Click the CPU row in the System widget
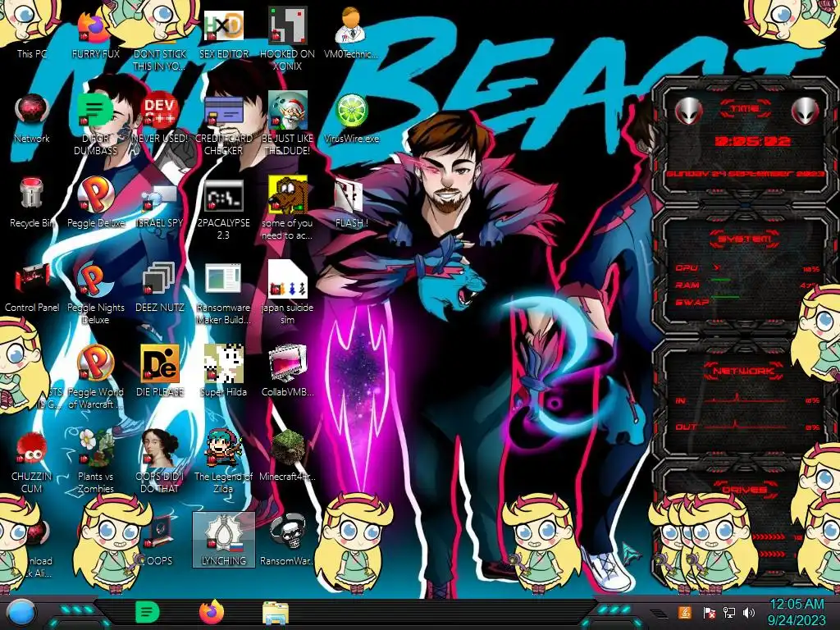The width and height of the screenshot is (840, 630). 746,268
